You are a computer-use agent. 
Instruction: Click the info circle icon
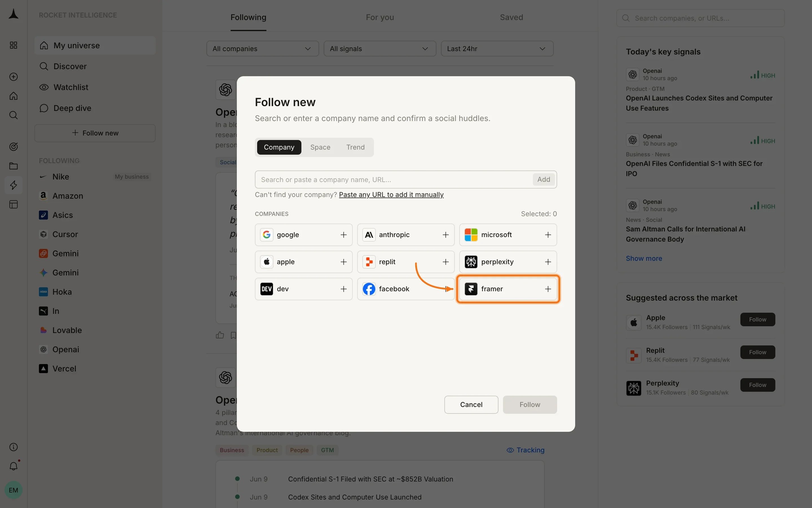click(x=14, y=447)
